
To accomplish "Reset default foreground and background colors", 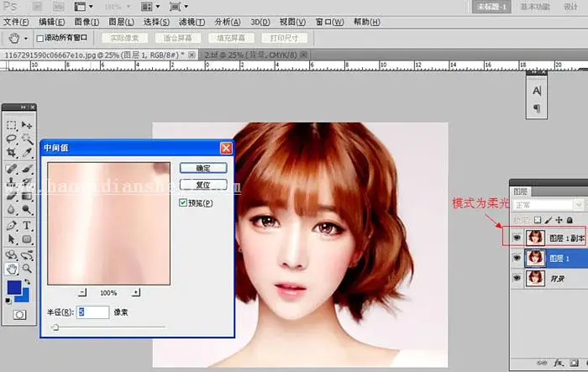I will click(8, 301).
